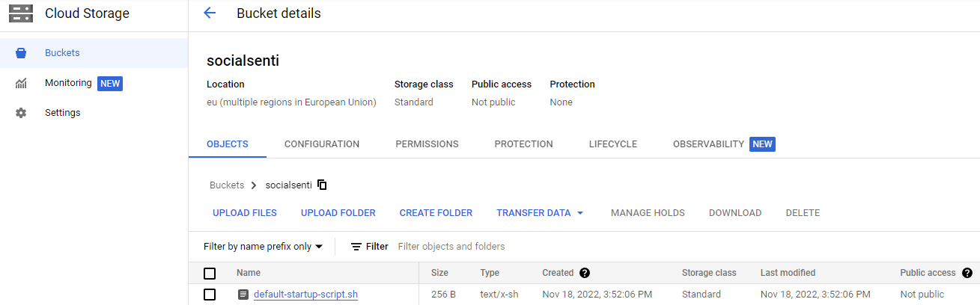
Task: Open the Filter by name prefix only dropdown
Action: tap(263, 247)
